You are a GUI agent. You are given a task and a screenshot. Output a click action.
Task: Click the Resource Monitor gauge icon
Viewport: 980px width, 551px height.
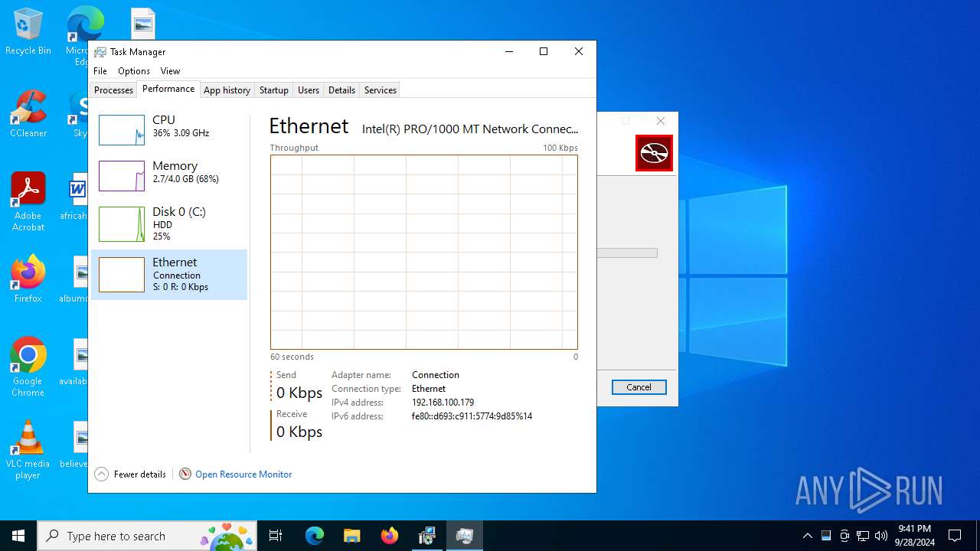point(185,474)
